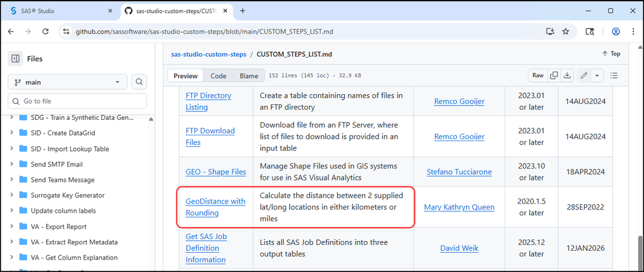Switch to the Preview tab
The image size is (644, 272).
(x=185, y=75)
